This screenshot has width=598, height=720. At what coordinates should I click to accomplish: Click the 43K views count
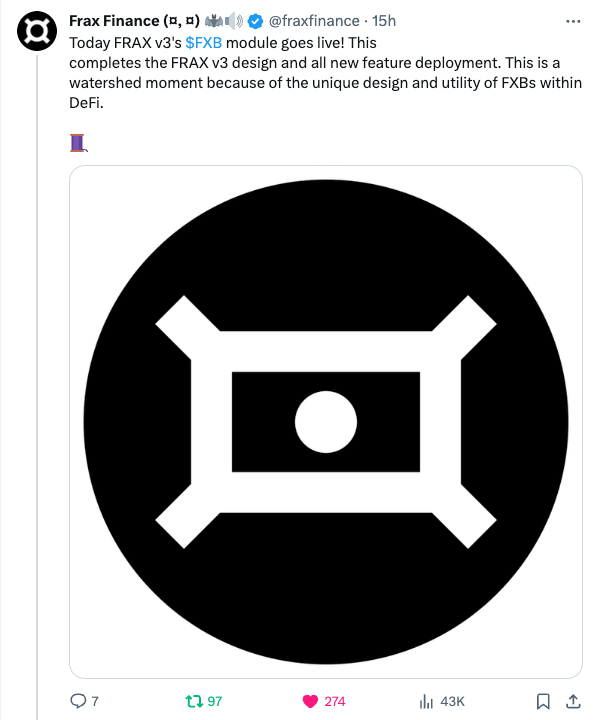click(x=452, y=702)
